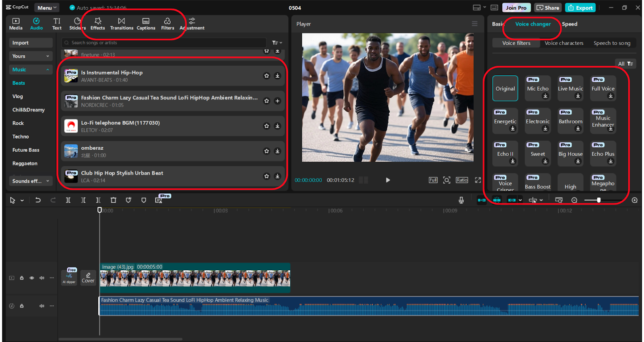Screen dimensions: 644x342
Task: Toggle clip linkage
Action: pyautogui.click(x=512, y=200)
